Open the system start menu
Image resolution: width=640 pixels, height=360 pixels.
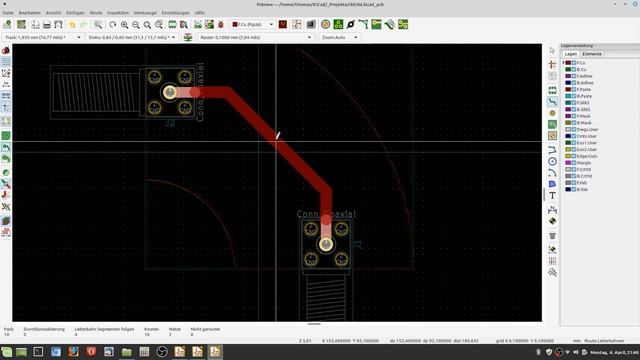(x=7, y=352)
